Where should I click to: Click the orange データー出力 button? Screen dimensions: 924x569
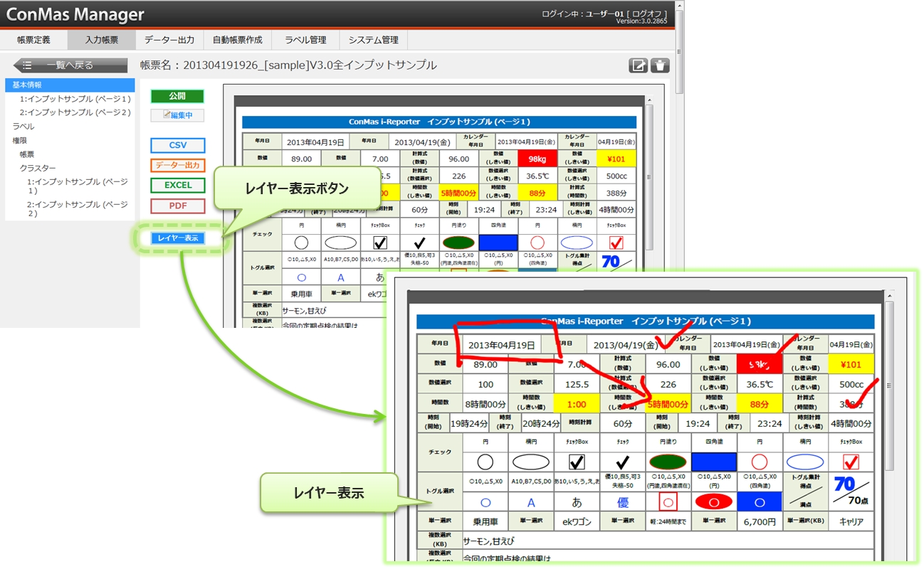point(178,166)
